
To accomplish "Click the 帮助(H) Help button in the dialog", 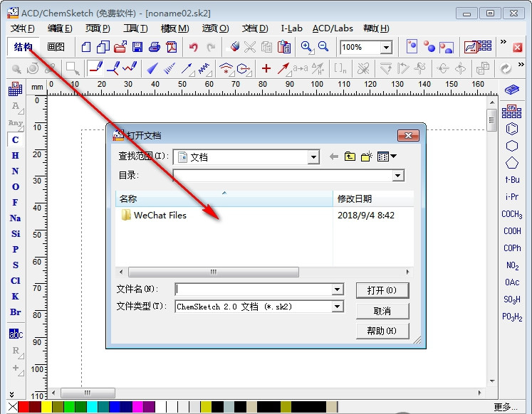I will coord(382,331).
